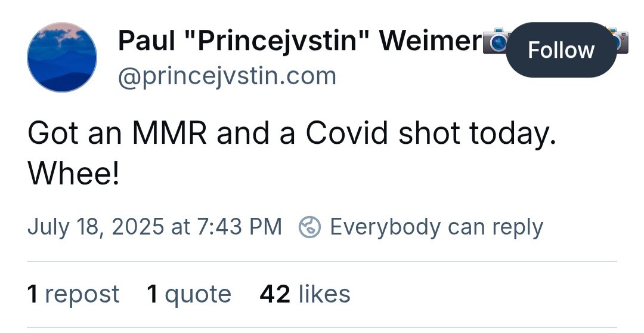This screenshot has width=644, height=333.
Task: Show the 1 quote post
Action: pos(188,294)
